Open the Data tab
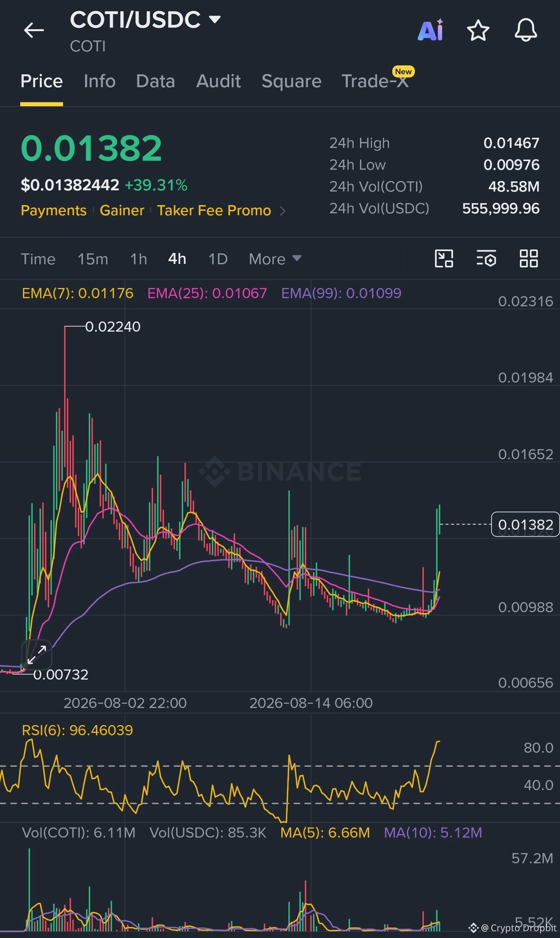 tap(155, 81)
